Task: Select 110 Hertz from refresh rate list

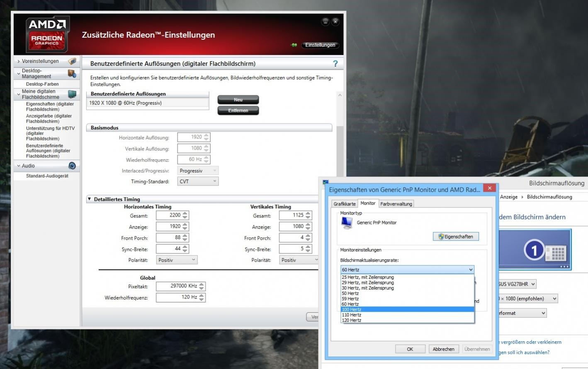Action: tap(407, 315)
